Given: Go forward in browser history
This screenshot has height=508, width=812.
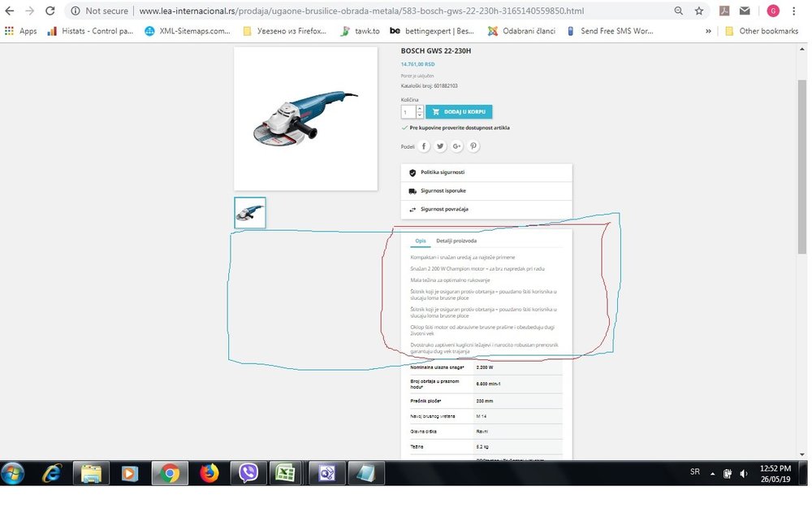Looking at the screenshot, I should (29, 11).
